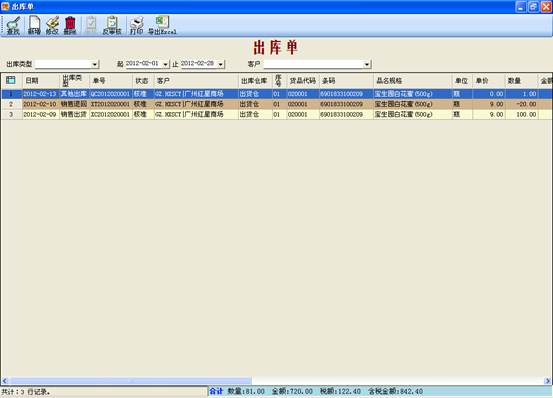
Task: Click the 反审核 un-approve clipboard icon
Action: pos(112,25)
